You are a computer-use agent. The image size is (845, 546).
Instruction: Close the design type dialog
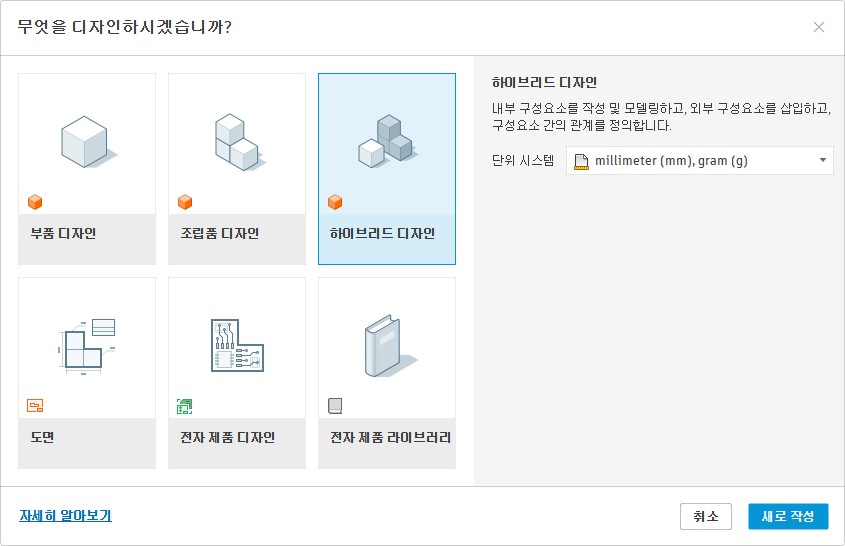tap(819, 27)
